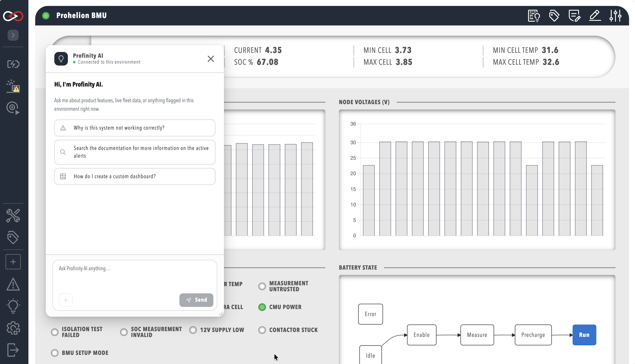Choose 'Search the documentation' suggestion
Screen dimensions: 635x364
tap(135, 152)
